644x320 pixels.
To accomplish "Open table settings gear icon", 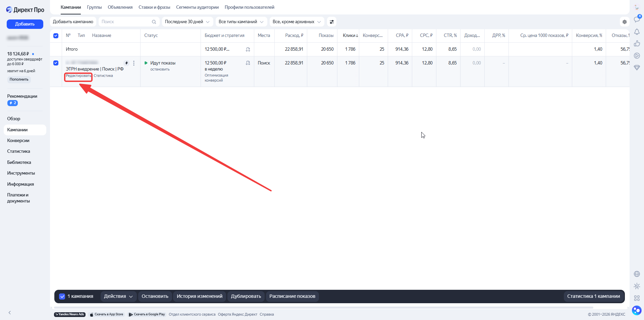I will pos(625,22).
